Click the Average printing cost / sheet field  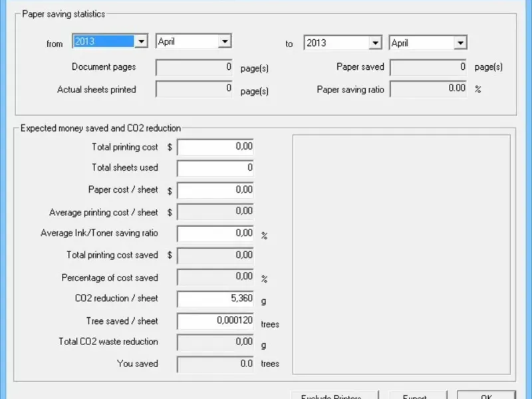[215, 211]
